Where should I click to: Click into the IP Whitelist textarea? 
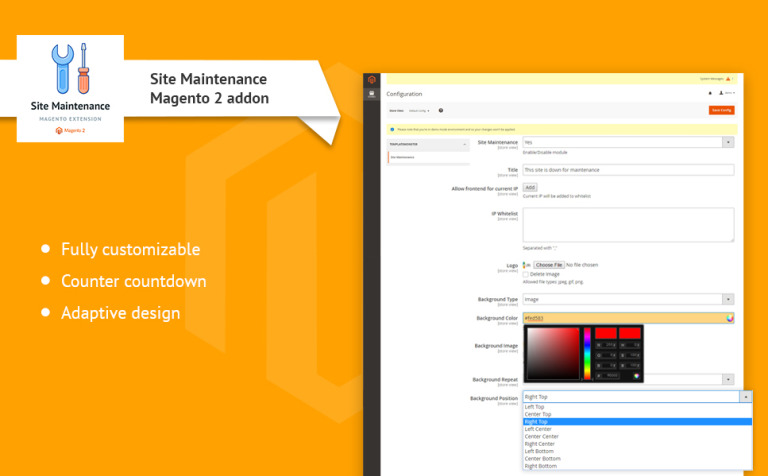pyautogui.click(x=628, y=225)
